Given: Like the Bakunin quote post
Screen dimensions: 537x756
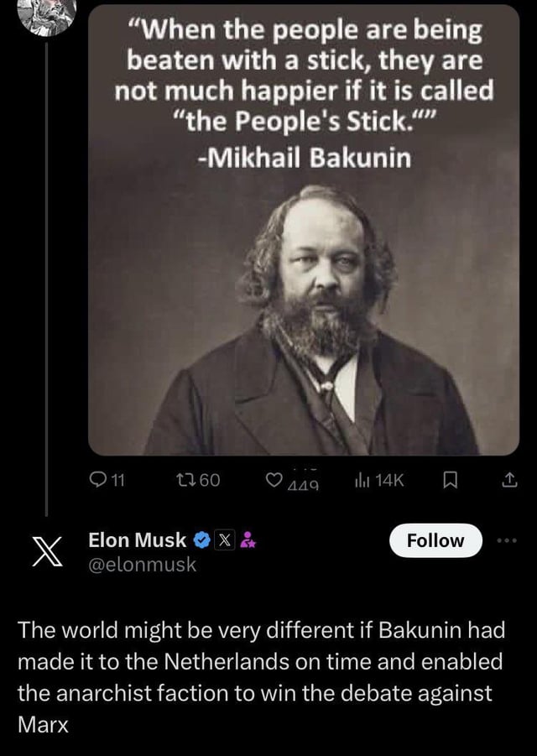Looking at the screenshot, I should click(274, 480).
